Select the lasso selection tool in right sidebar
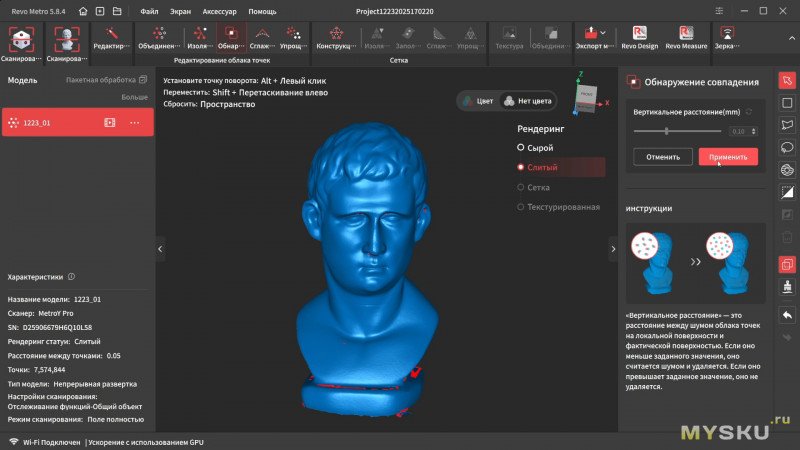 pyautogui.click(x=787, y=146)
